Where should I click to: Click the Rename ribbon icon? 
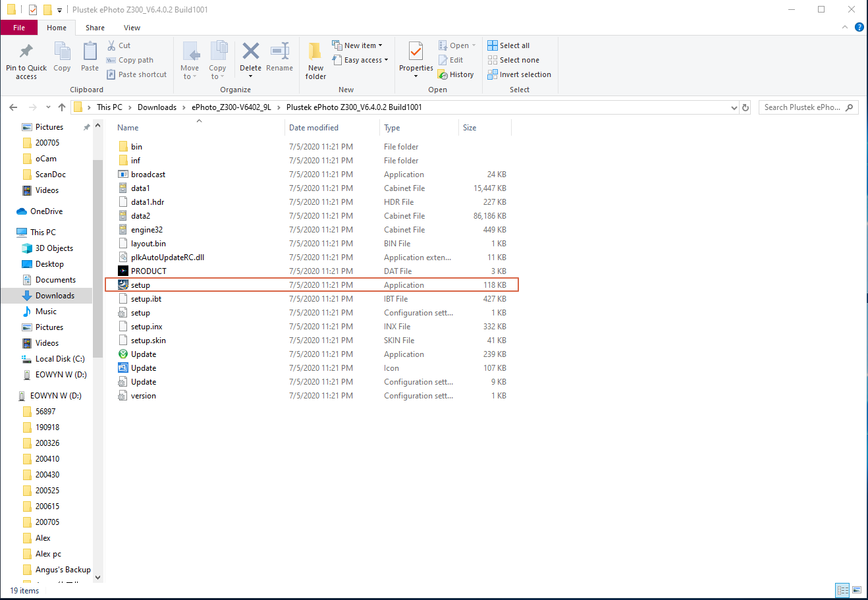[280, 51]
